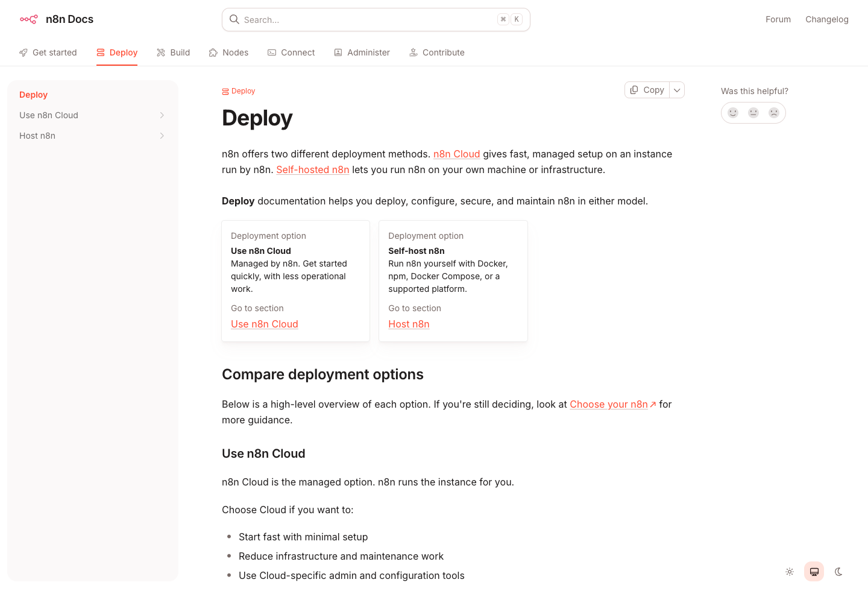This screenshot has height=591, width=868.
Task: Click the Deploy breadcrumb link
Action: [243, 91]
